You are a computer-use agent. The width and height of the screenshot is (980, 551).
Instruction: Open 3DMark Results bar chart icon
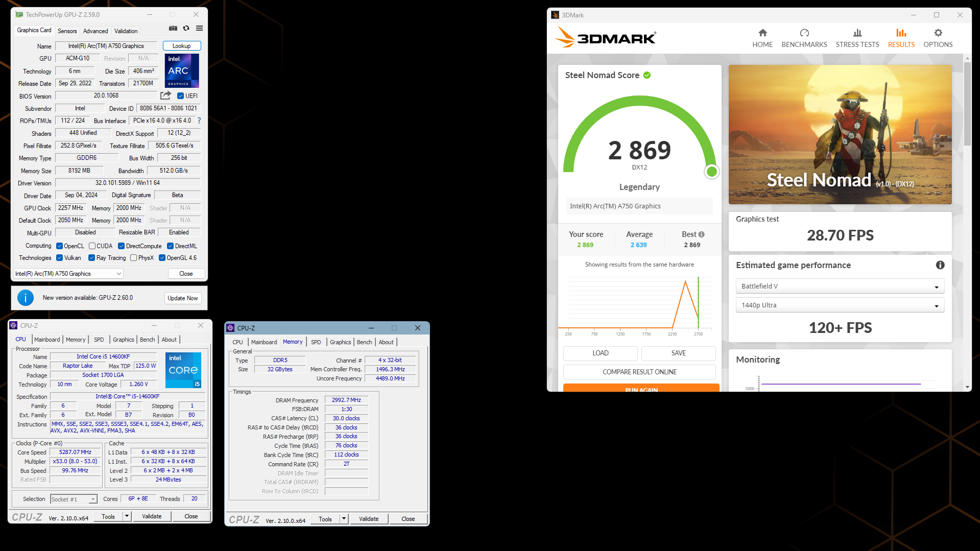901,33
